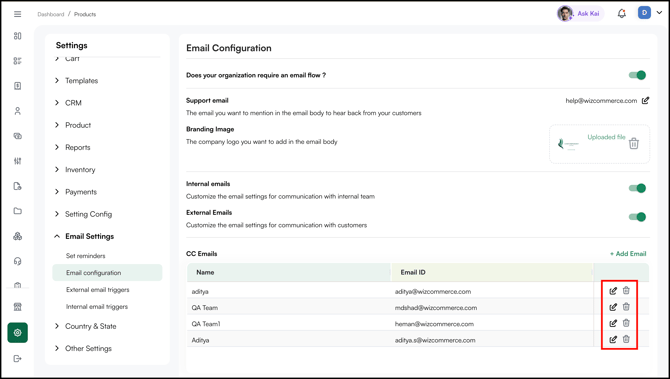The image size is (670, 379).
Task: Edit the aditya CC email row
Action: (613, 291)
